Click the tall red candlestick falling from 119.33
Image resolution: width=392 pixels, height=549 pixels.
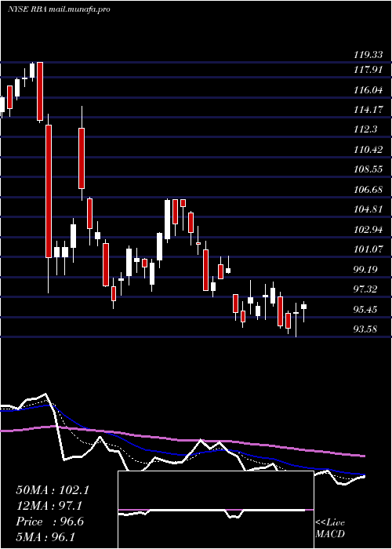coord(40,92)
